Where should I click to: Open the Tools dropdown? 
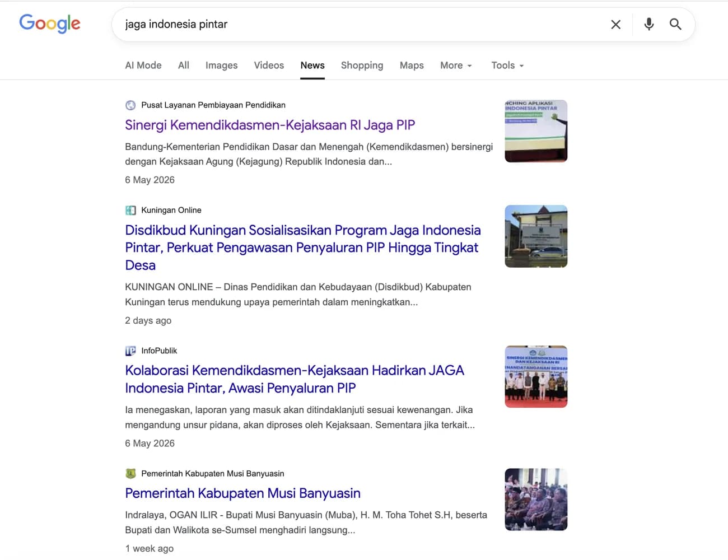coord(507,66)
